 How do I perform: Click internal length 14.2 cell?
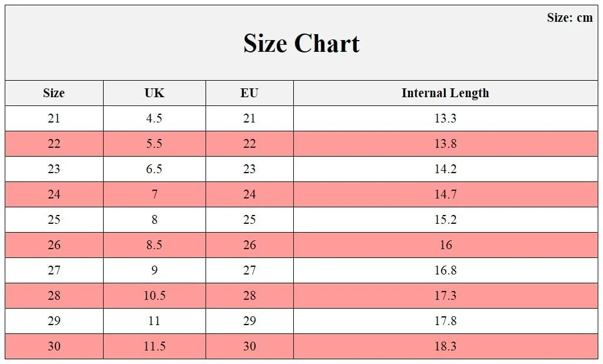point(445,169)
